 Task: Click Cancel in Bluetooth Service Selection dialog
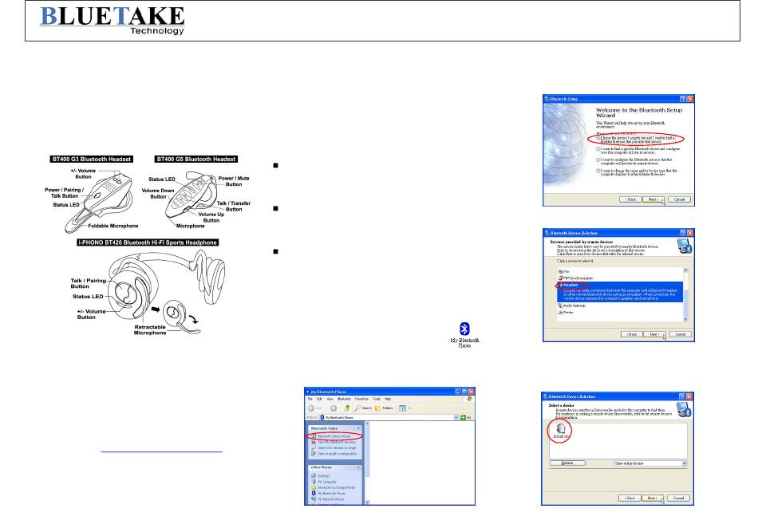681,334
